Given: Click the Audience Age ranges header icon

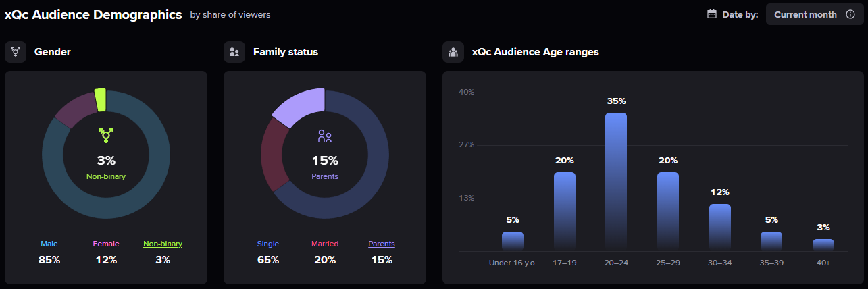Looking at the screenshot, I should click(x=453, y=52).
